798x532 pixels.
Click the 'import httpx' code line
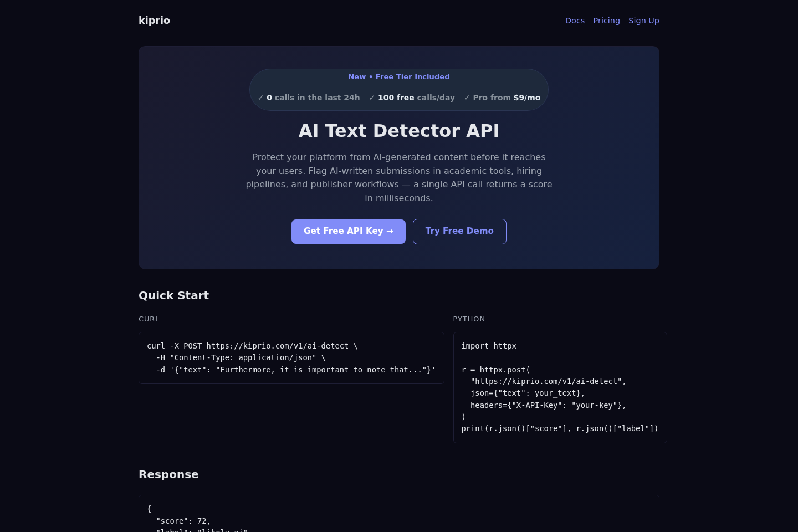(489, 346)
